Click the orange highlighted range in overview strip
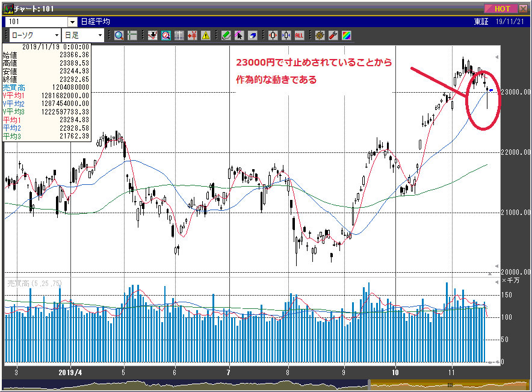 [x=450, y=385]
